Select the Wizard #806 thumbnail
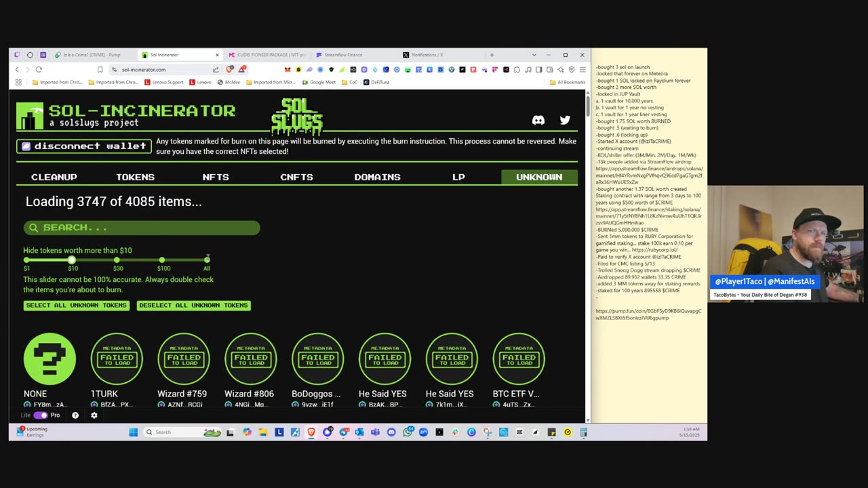This screenshot has height=488, width=868. [251, 359]
